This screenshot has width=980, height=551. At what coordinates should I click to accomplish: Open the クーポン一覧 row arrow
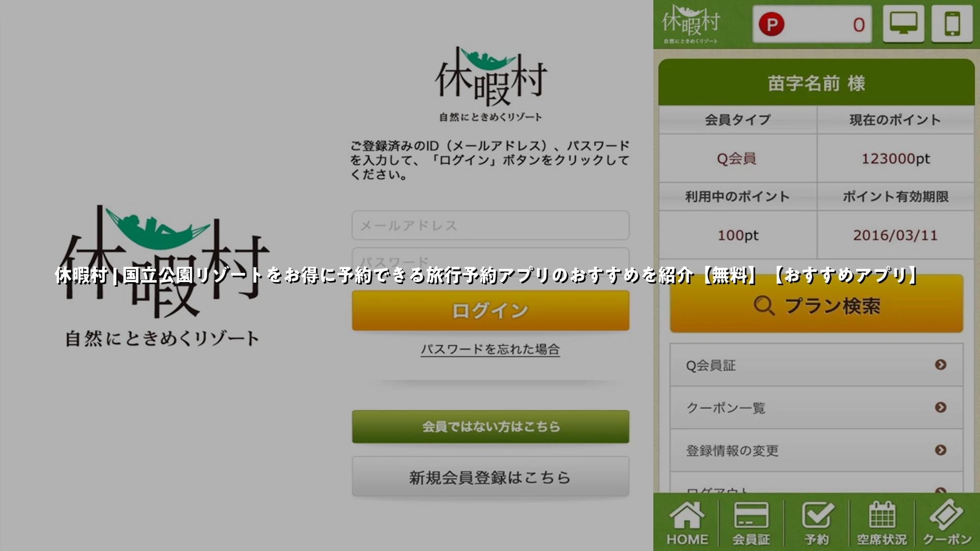coord(941,407)
